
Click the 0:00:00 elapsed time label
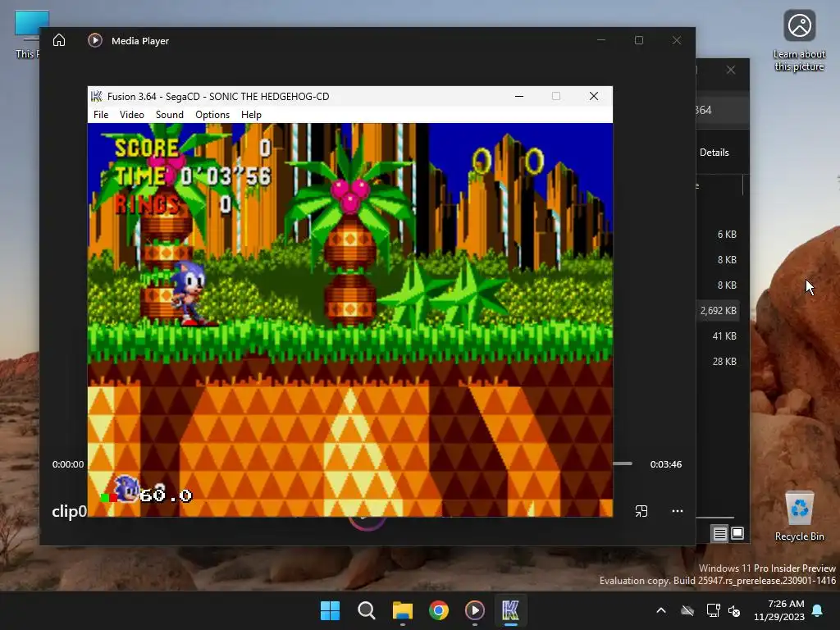click(x=68, y=464)
